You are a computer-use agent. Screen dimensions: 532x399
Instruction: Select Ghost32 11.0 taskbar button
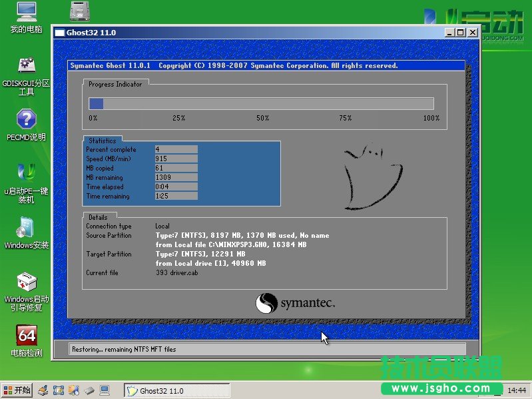(x=176, y=391)
